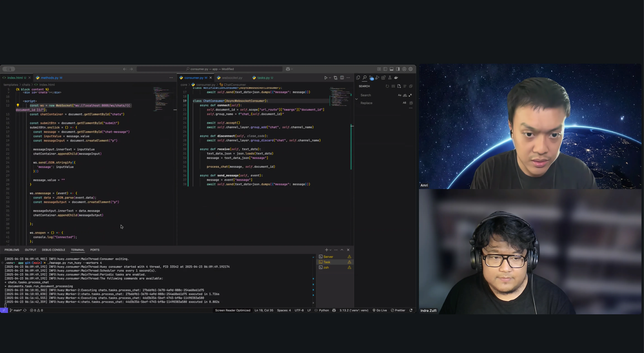Toggle Match Case in search box
Image resolution: width=644 pixels, height=353 pixels.
(399, 95)
